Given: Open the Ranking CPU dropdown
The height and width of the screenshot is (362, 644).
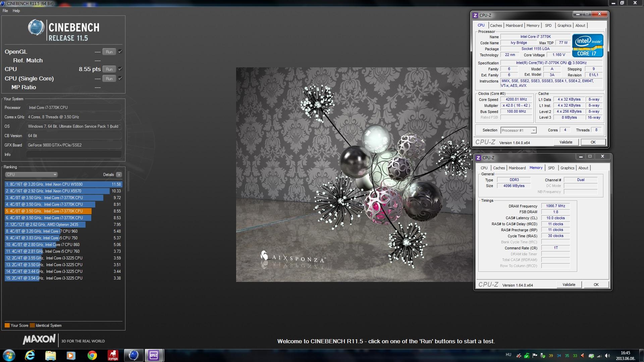Looking at the screenshot, I should tap(31, 175).
